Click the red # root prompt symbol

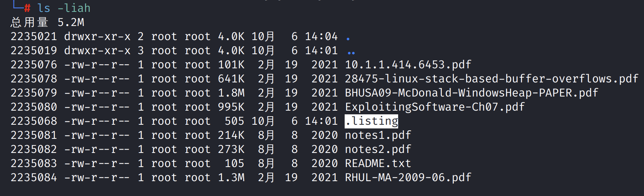27,8
